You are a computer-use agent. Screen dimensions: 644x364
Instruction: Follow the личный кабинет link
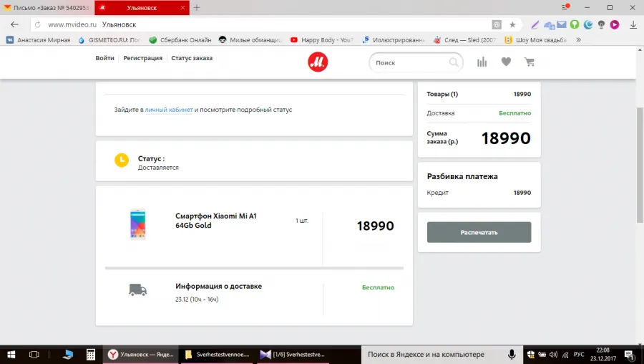point(169,110)
